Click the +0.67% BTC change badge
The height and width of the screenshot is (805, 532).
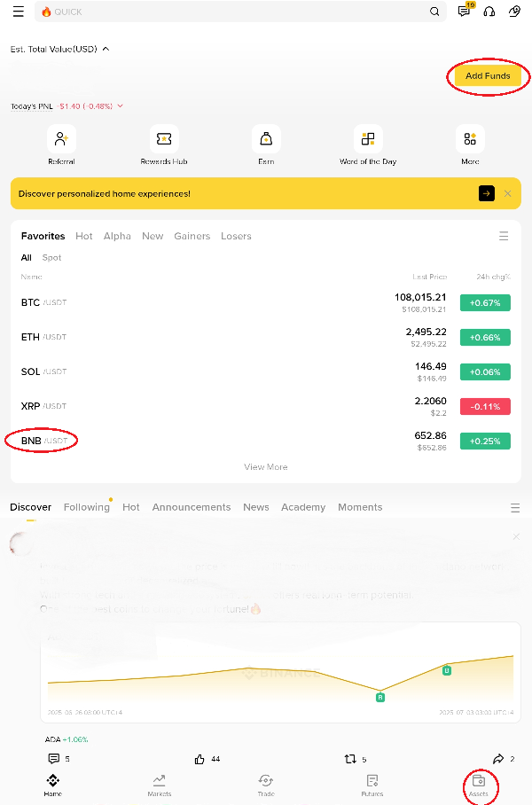(485, 303)
